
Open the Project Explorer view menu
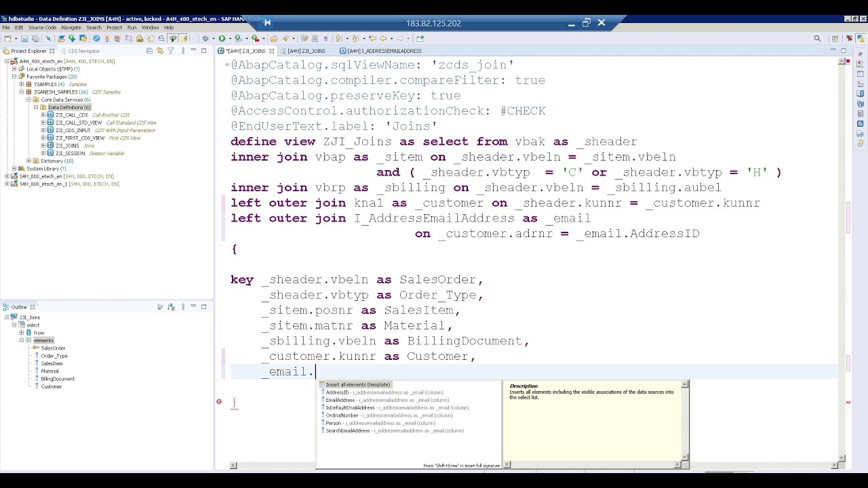(x=183, y=51)
